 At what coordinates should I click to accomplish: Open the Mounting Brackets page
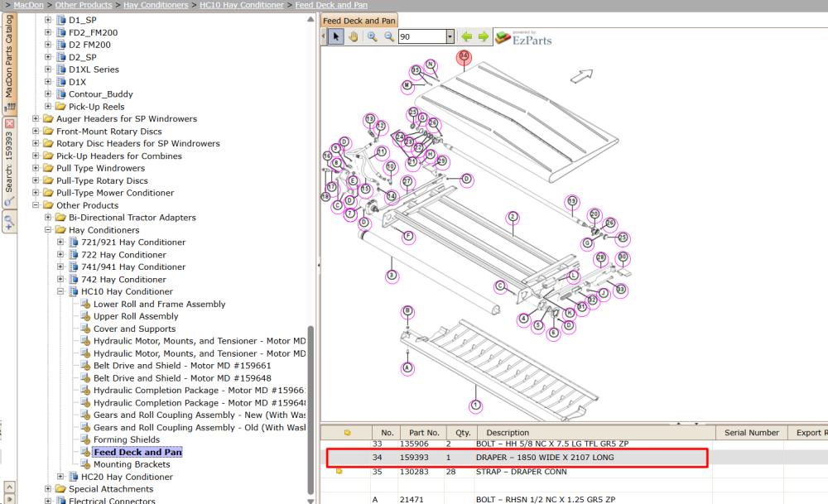pyautogui.click(x=132, y=464)
